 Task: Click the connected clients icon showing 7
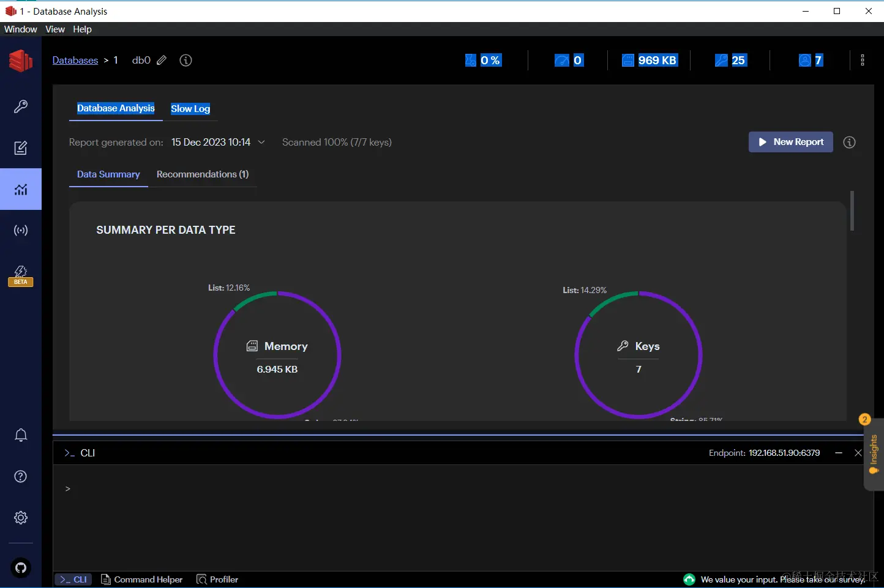pyautogui.click(x=805, y=60)
